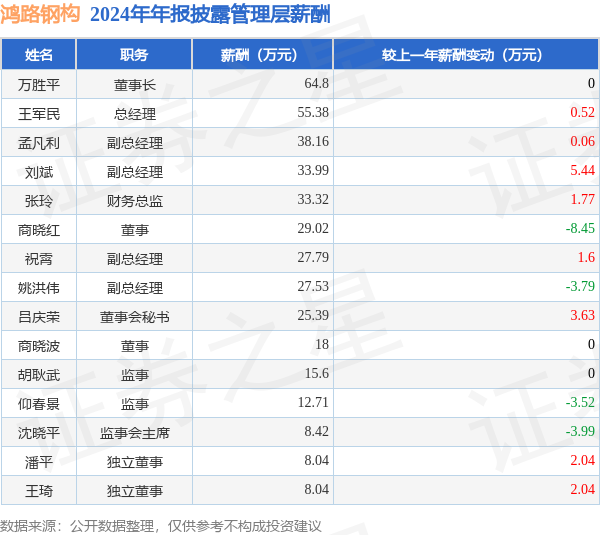The image size is (600, 535).
Task: Select the name 万胜平
Action: 39,85
